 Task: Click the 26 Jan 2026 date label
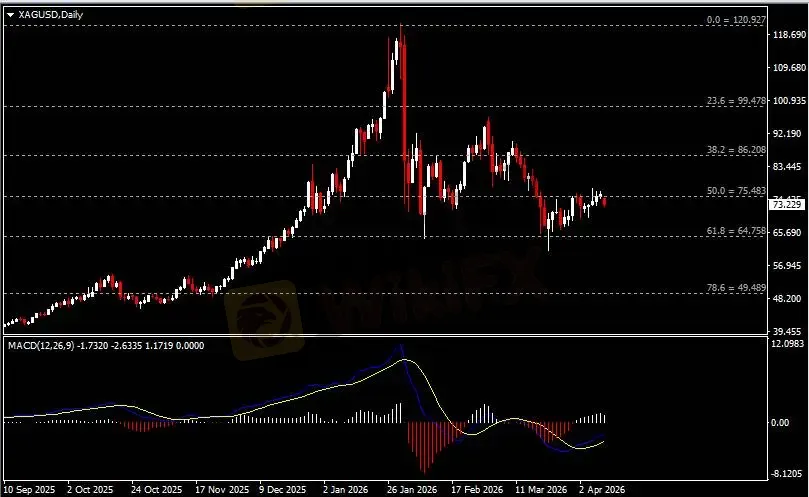(x=412, y=489)
